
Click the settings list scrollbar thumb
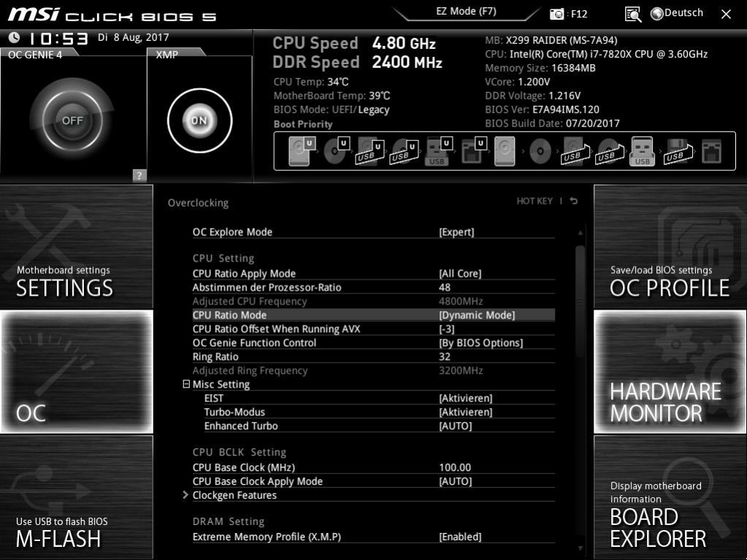[x=580, y=301]
